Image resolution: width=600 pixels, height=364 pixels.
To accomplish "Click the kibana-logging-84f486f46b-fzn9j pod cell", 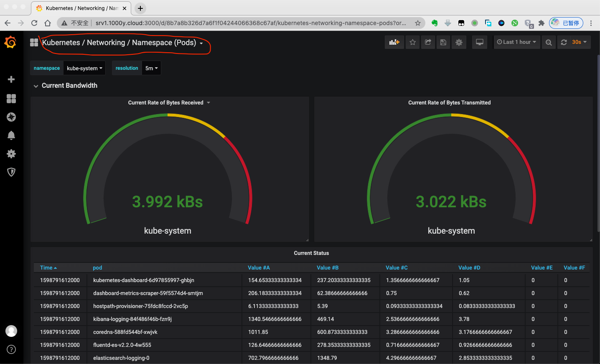I will 165,319.
